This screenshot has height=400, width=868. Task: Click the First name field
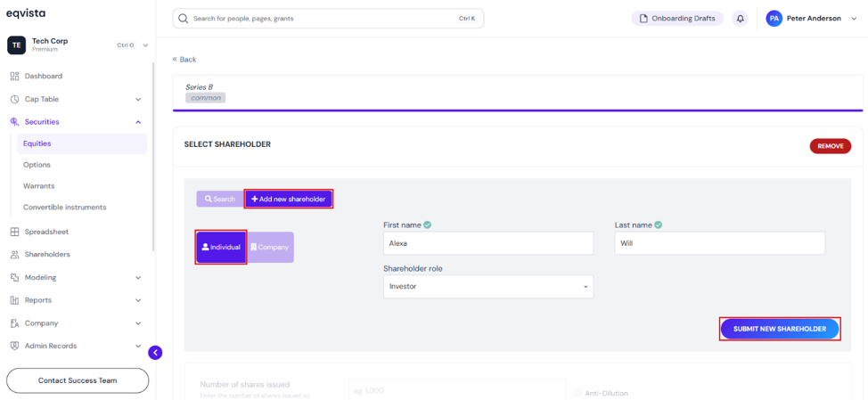coord(488,243)
